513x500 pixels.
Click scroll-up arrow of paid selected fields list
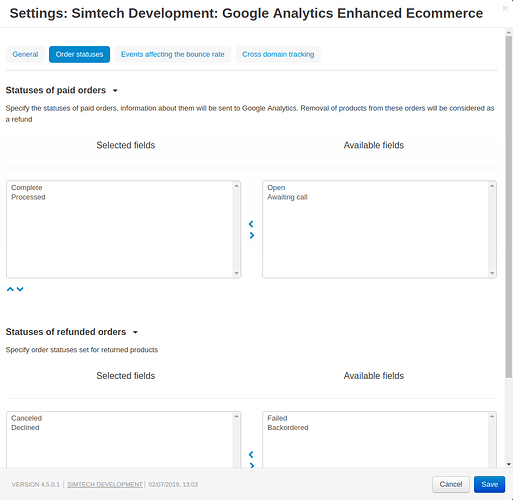pyautogui.click(x=236, y=186)
